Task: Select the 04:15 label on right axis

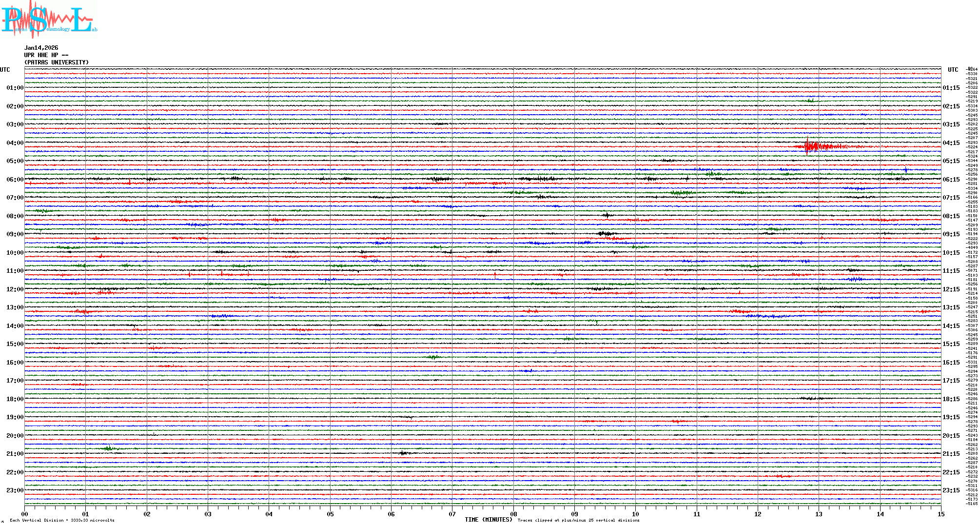Action: point(951,143)
